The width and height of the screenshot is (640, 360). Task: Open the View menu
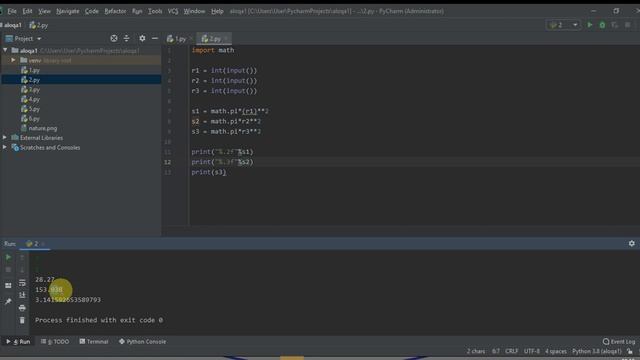point(44,11)
